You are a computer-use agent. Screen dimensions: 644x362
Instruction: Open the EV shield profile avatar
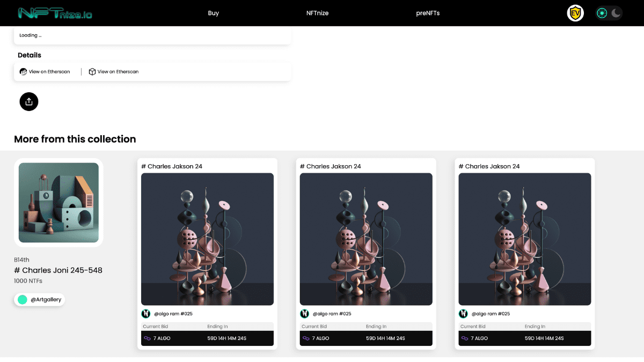575,13
